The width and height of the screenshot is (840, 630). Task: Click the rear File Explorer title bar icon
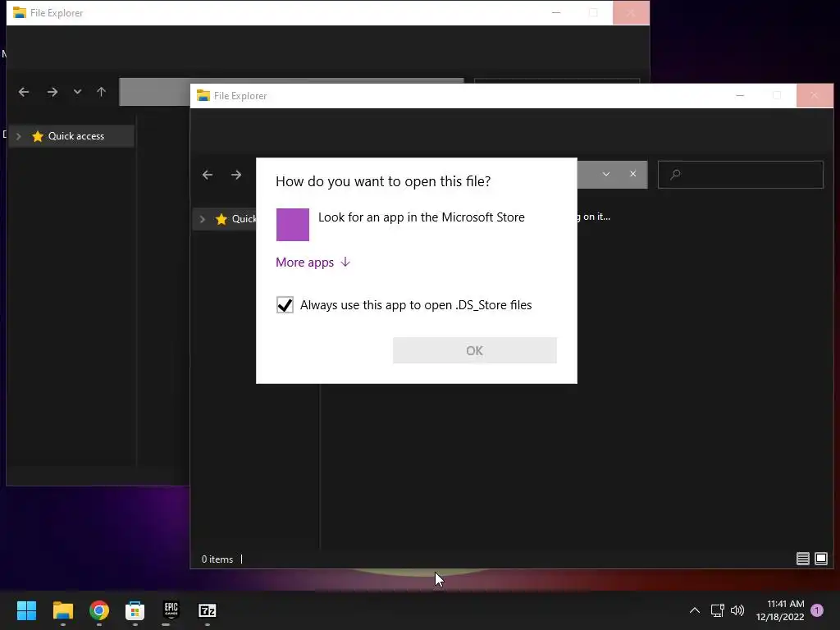coord(20,12)
